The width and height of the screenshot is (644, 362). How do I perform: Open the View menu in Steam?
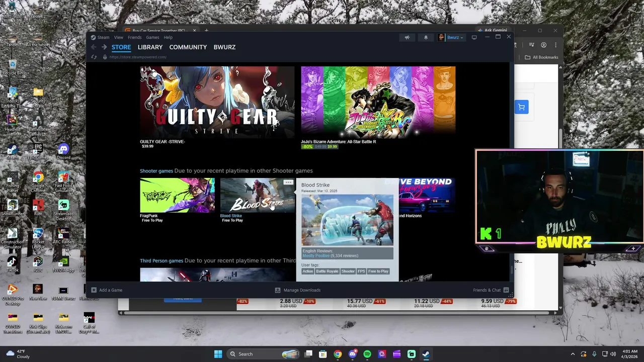[118, 37]
